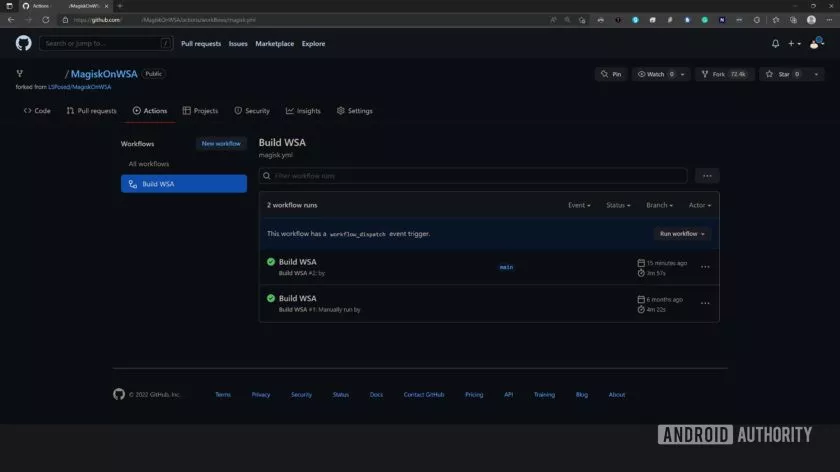Pin the repository

pyautogui.click(x=610, y=74)
